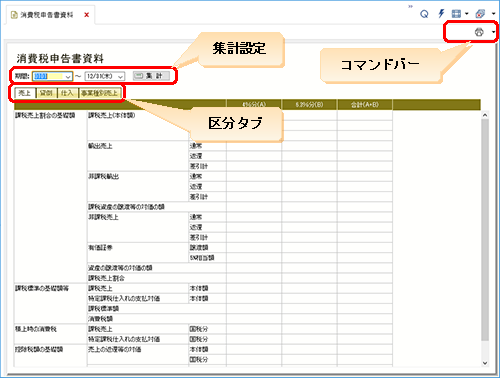The width and height of the screenshot is (500, 378).
Task: Click the printer icon in the command bar
Action: pyautogui.click(x=479, y=32)
